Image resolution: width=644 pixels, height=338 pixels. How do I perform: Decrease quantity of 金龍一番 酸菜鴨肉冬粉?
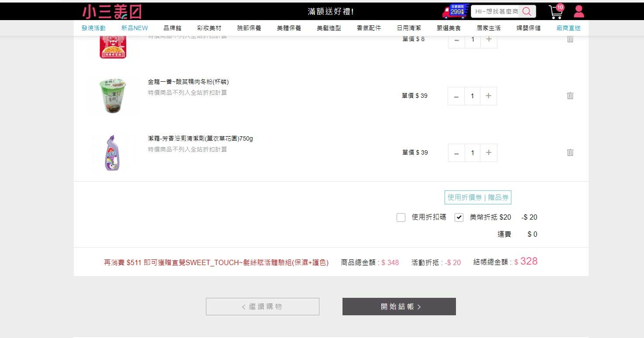[456, 96]
